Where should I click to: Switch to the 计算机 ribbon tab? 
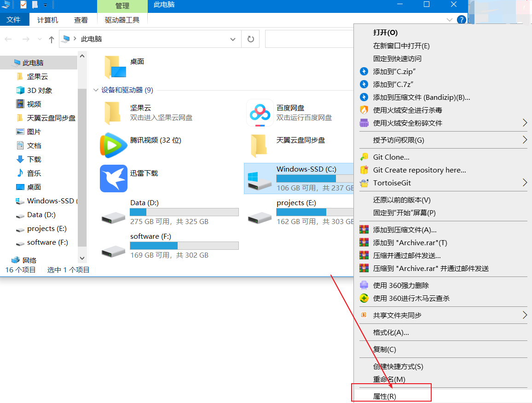click(x=47, y=20)
